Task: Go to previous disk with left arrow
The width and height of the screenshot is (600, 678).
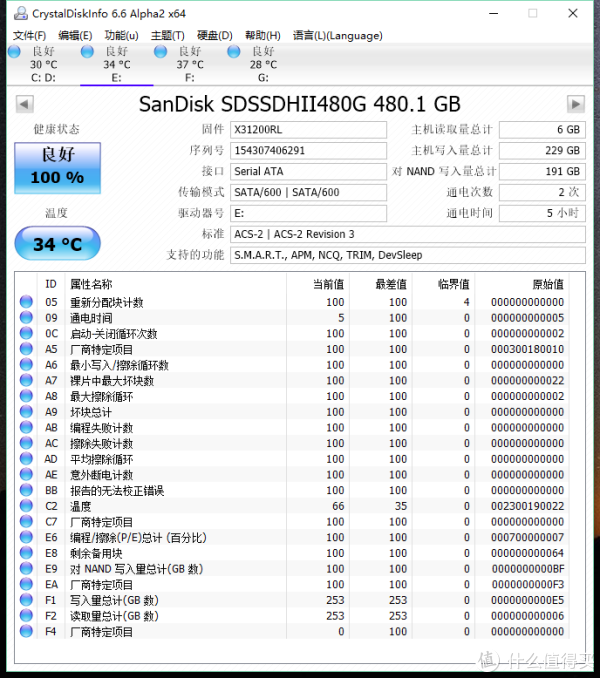Action: tap(25, 104)
